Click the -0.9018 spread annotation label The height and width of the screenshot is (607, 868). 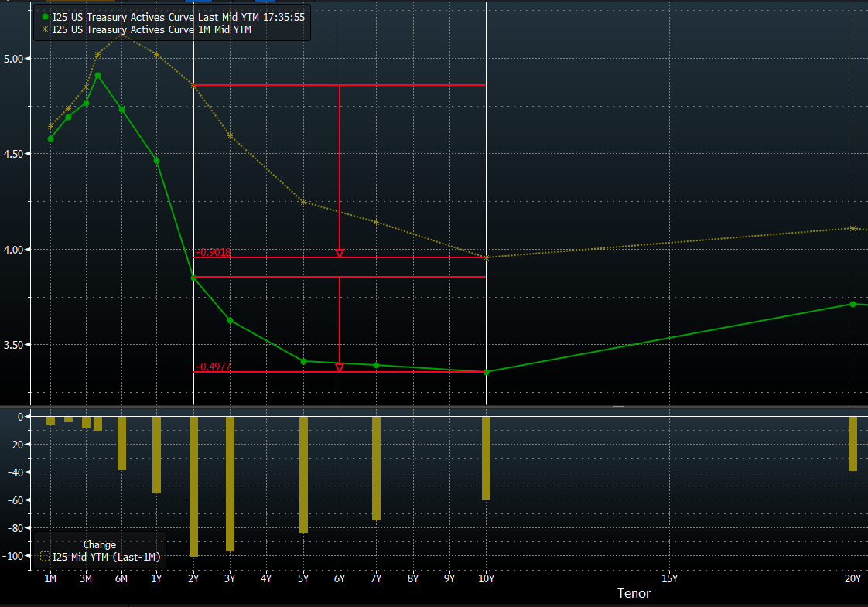coord(213,253)
